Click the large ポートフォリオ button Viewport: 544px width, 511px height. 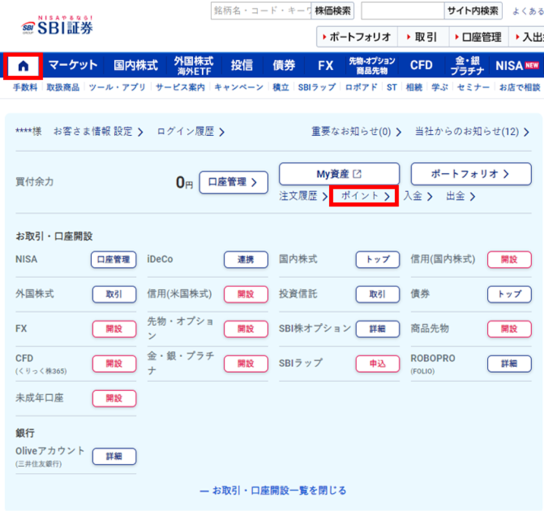tap(471, 174)
